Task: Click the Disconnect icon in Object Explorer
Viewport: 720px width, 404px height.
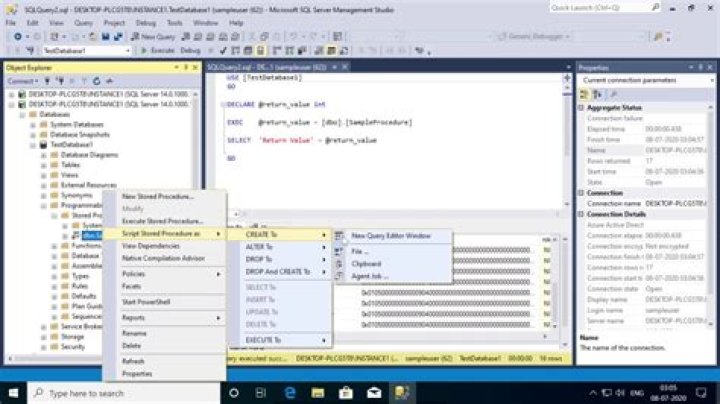Action: (x=60, y=81)
